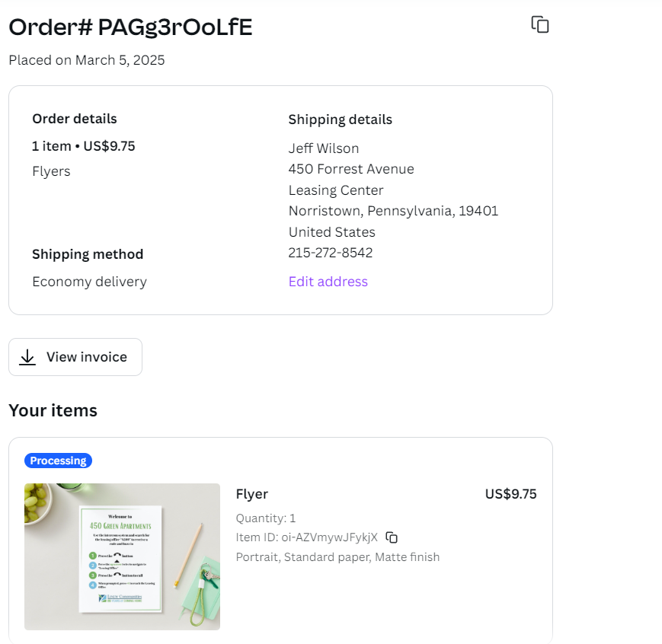The image size is (662, 644).
Task: Click the 'Portrait, Standard paper, Matte finish' description
Action: tap(337, 557)
